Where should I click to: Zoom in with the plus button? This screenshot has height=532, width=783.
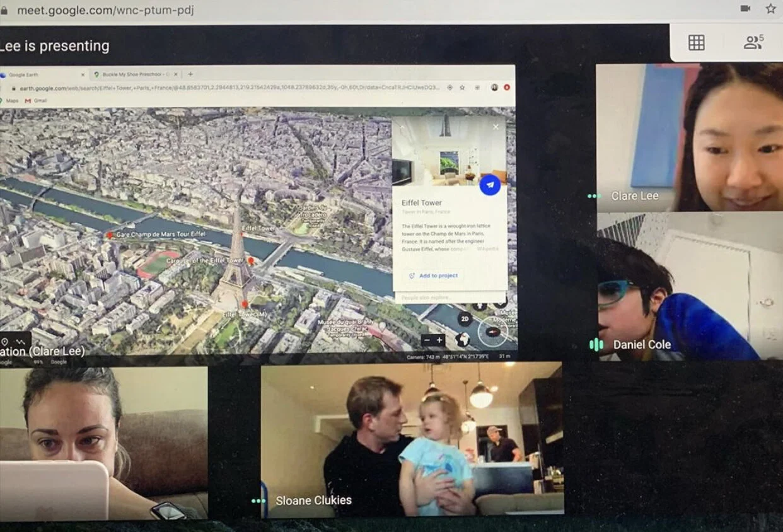439,340
